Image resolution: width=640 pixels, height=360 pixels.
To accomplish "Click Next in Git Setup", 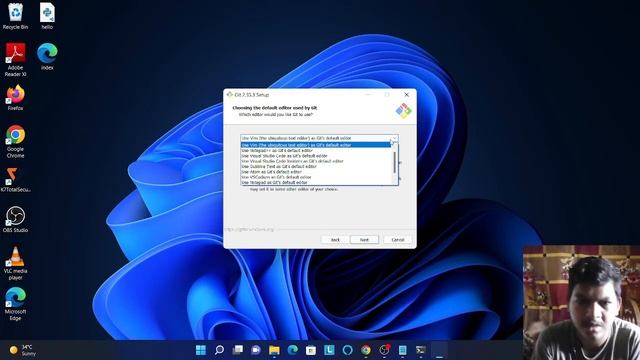I will click(364, 240).
